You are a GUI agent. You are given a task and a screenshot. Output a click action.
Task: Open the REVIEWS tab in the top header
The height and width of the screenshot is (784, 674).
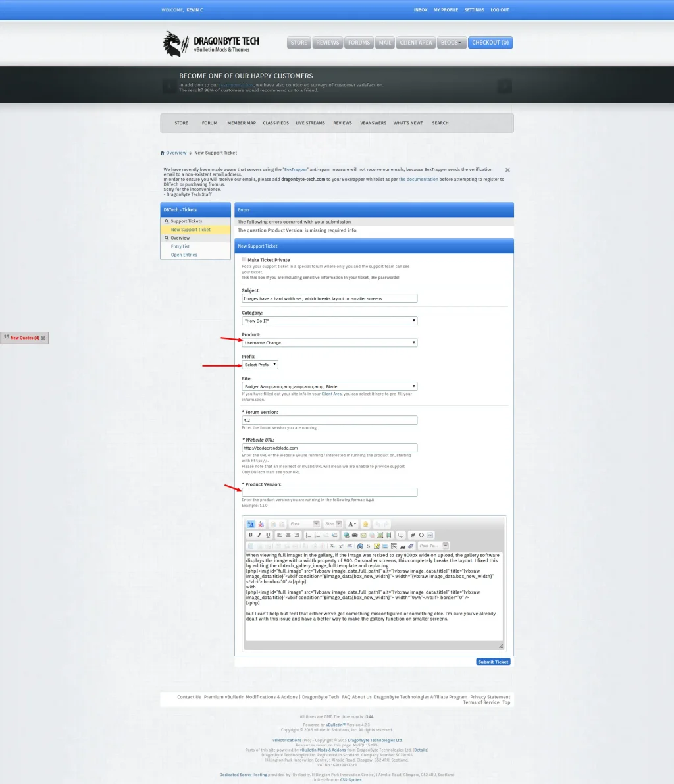[328, 43]
